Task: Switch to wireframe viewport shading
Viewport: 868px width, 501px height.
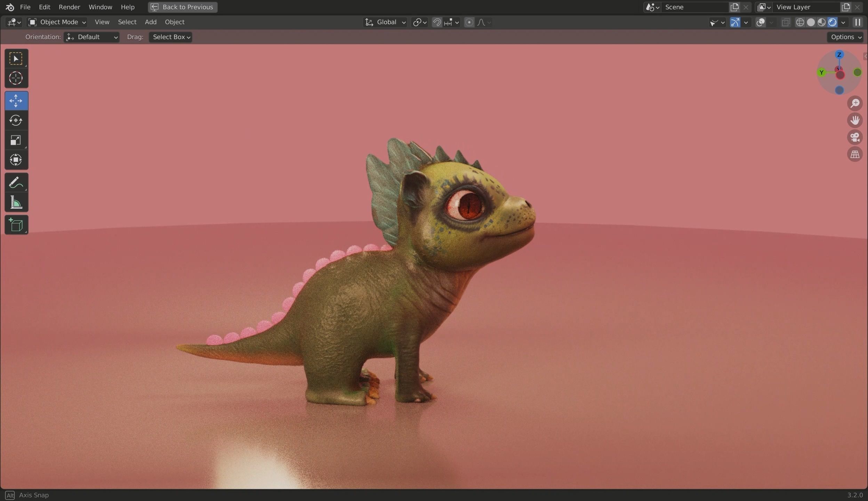Action: click(800, 22)
